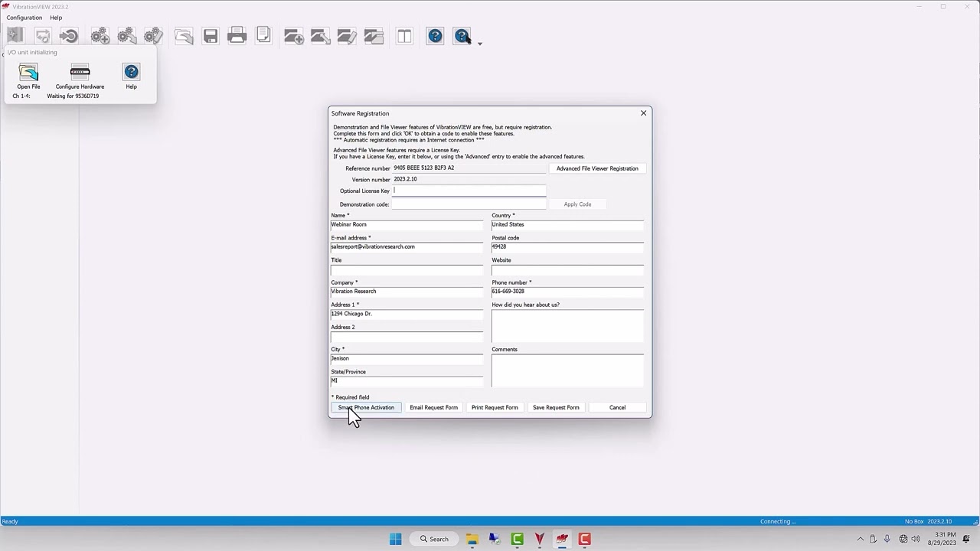Screen dimensions: 980x551
Task: Click the taskbar Search box
Action: (x=434, y=539)
